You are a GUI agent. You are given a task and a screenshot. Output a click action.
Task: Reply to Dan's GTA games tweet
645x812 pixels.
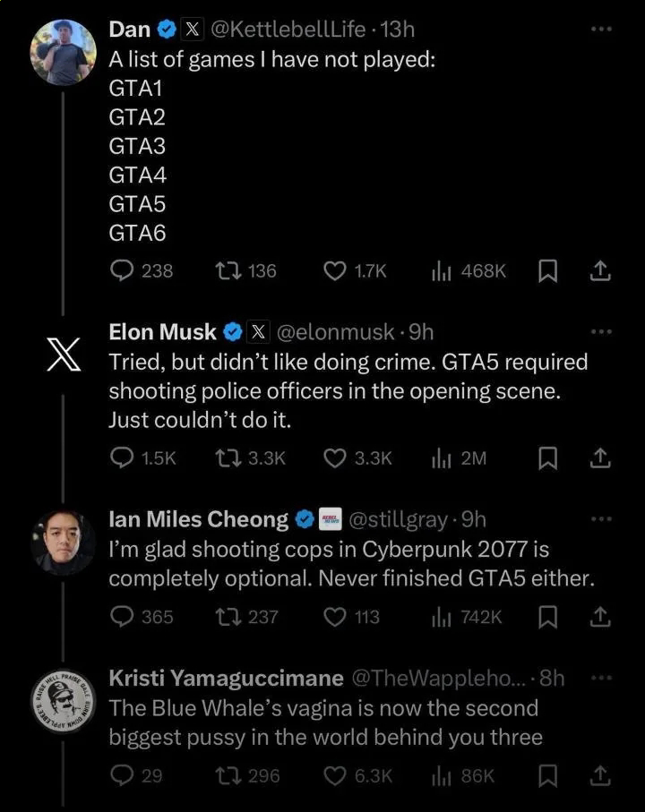[x=122, y=270]
